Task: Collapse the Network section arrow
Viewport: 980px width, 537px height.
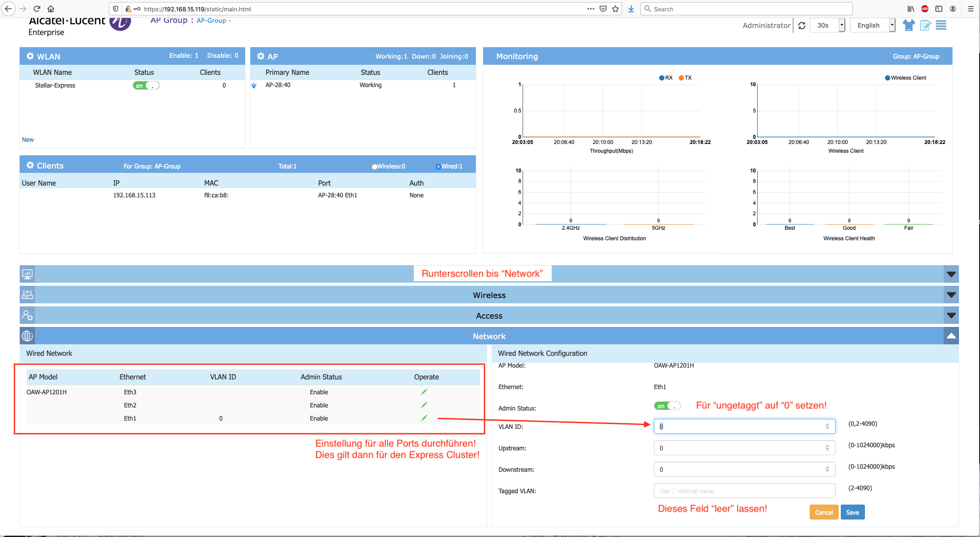Action: pos(951,336)
